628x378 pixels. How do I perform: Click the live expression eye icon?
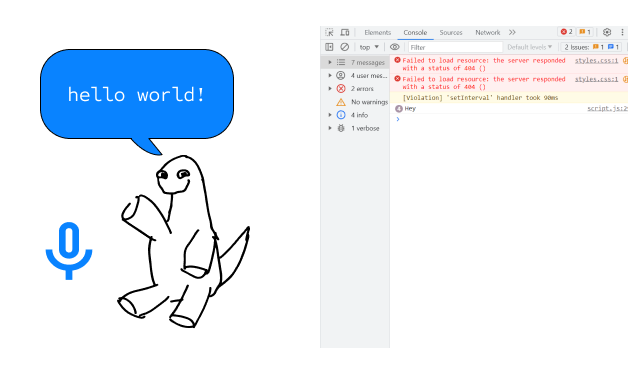click(395, 47)
